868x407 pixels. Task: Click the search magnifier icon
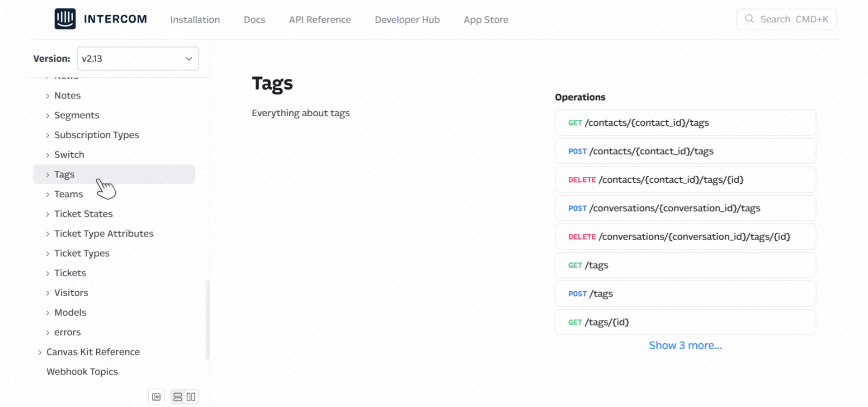749,19
